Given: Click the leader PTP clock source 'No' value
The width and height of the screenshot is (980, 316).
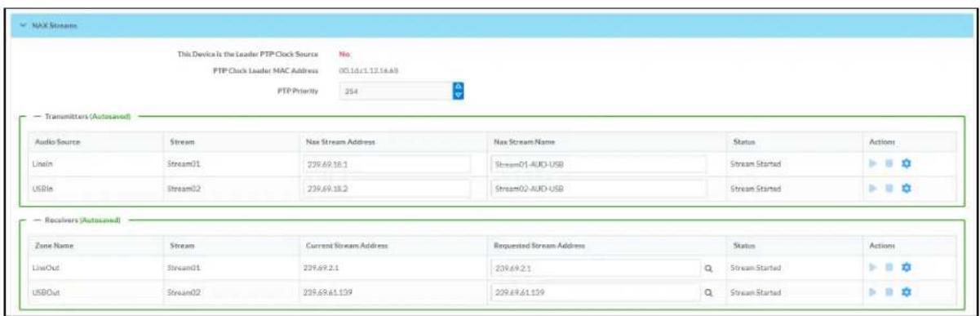Looking at the screenshot, I should tap(344, 54).
